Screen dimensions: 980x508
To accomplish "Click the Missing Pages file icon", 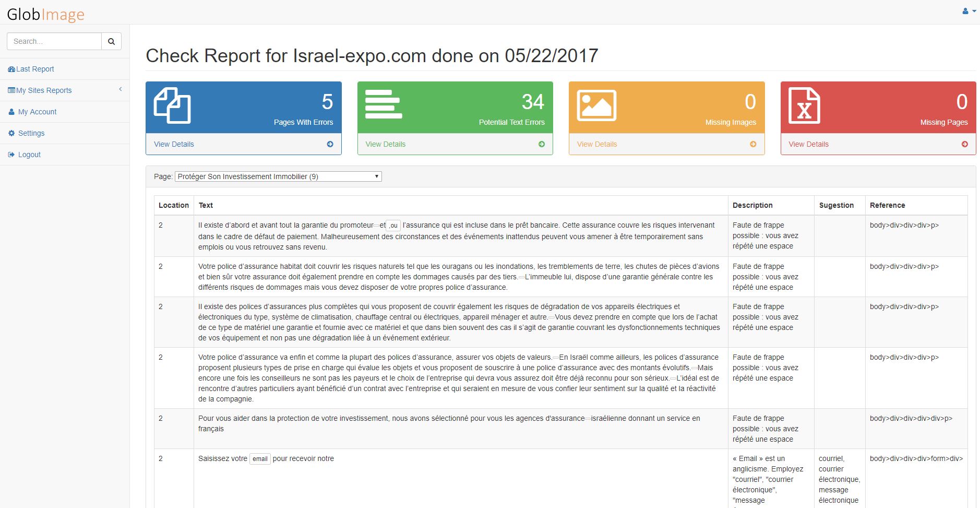I will tap(804, 106).
